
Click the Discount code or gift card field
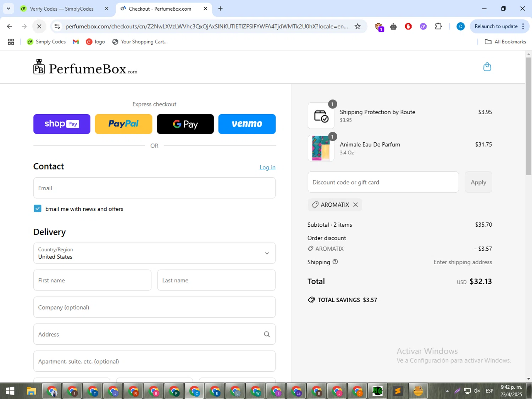383,182
